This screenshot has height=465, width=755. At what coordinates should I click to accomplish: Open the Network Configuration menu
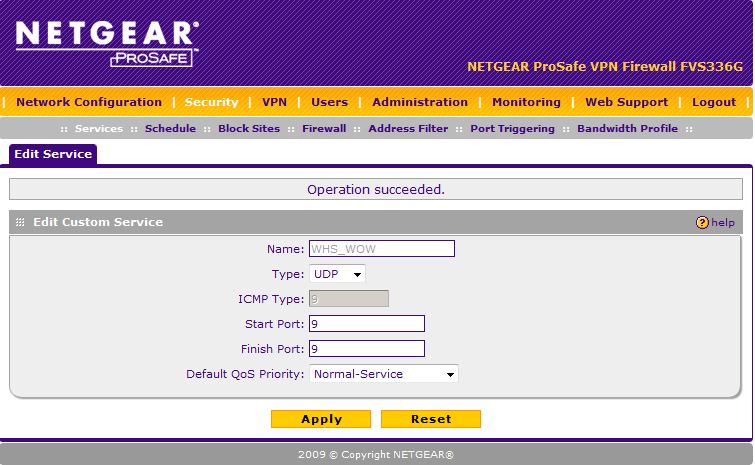pyautogui.click(x=89, y=102)
